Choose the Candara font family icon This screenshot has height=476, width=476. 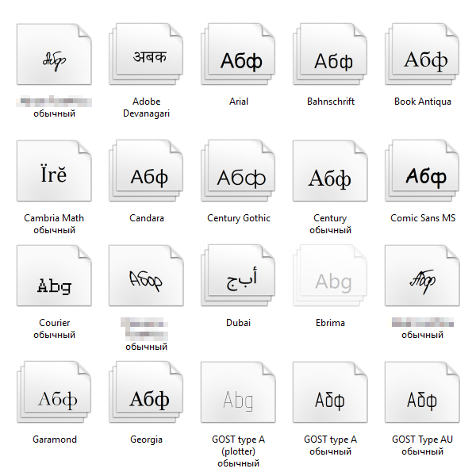pyautogui.click(x=146, y=171)
